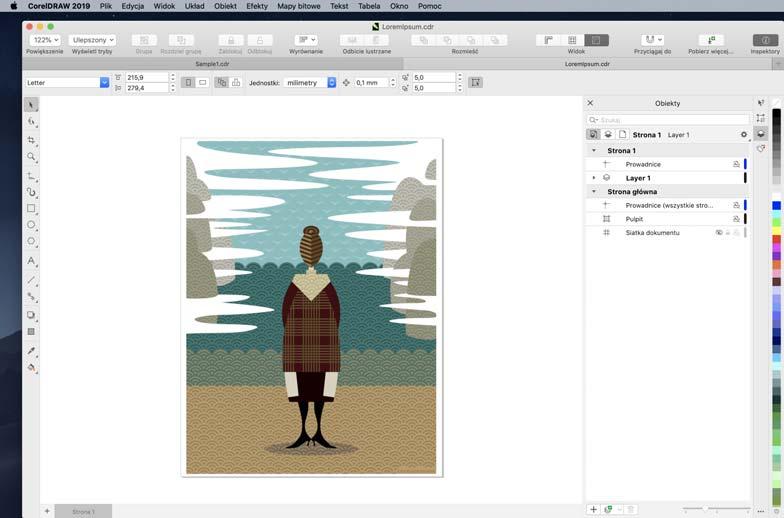
Task: Open the Mapy bitowe menu
Action: pos(298,6)
